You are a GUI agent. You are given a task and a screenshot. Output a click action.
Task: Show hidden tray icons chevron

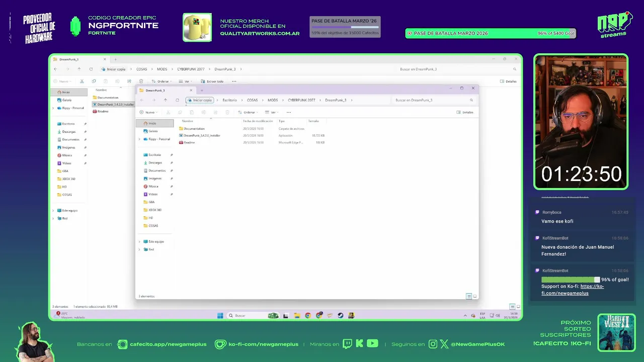coord(465,316)
